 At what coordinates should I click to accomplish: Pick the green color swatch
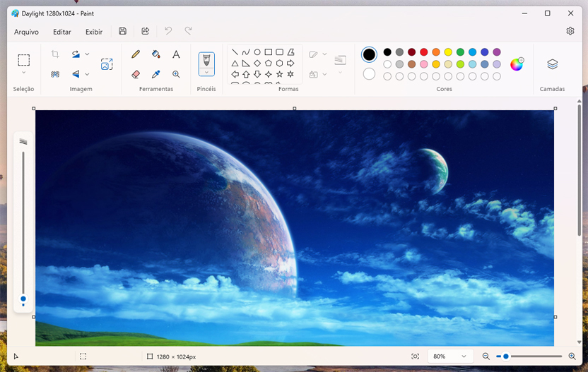460,52
